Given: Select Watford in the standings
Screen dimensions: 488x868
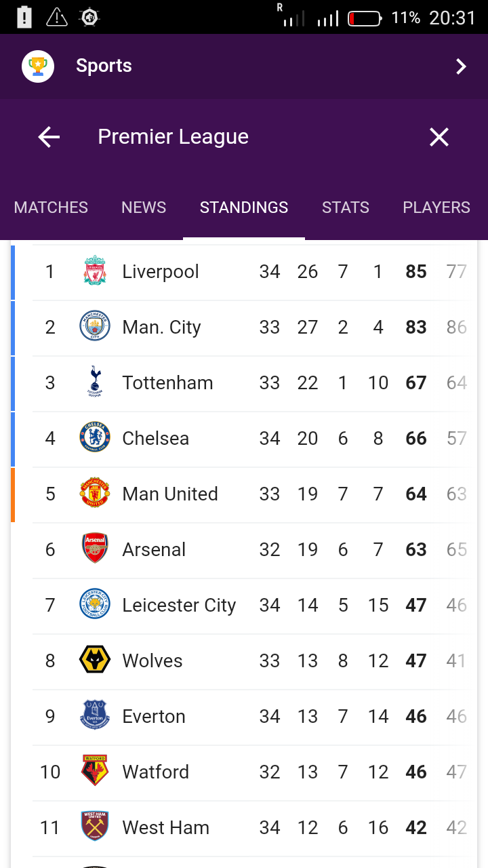Looking at the screenshot, I should pyautogui.click(x=156, y=772).
